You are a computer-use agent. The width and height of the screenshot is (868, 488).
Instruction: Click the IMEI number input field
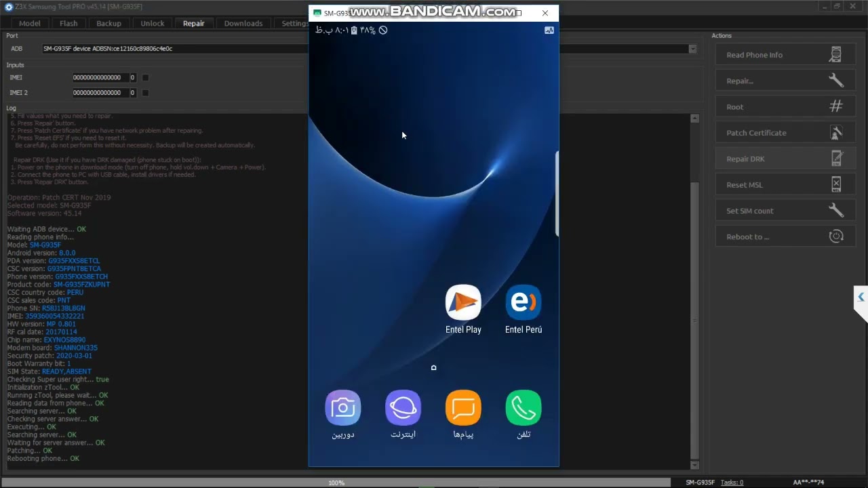[100, 77]
